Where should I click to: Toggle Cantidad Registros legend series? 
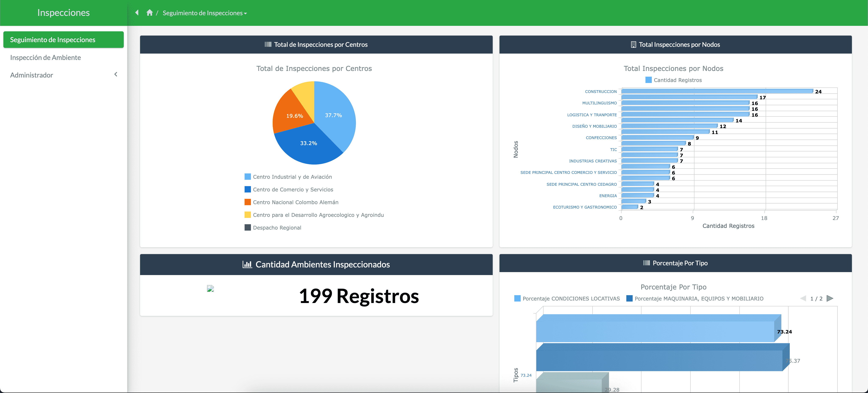677,80
